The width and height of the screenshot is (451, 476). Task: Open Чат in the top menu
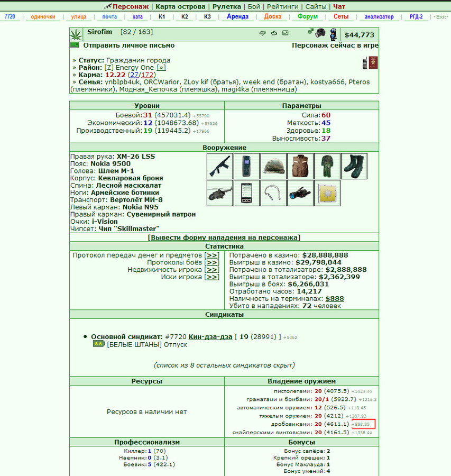(339, 6)
